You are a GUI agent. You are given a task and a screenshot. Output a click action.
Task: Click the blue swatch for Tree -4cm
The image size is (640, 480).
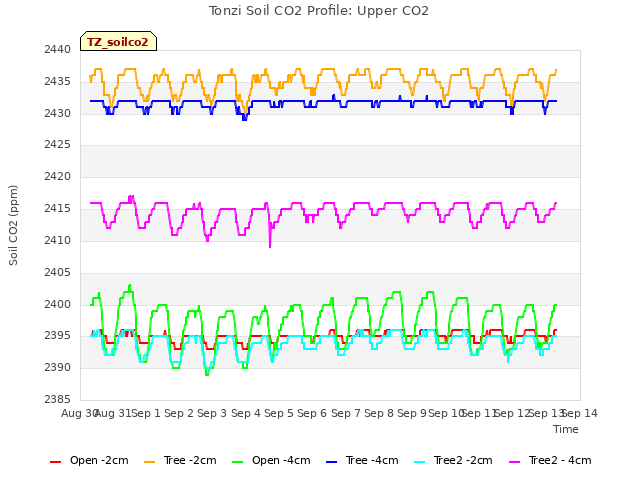[x=331, y=462]
